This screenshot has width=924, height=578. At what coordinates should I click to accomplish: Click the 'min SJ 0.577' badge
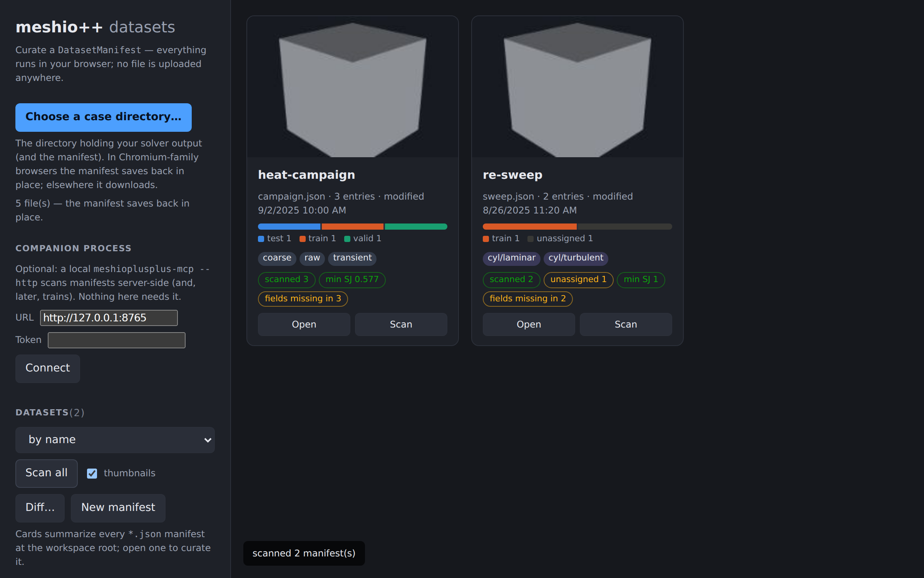352,280
